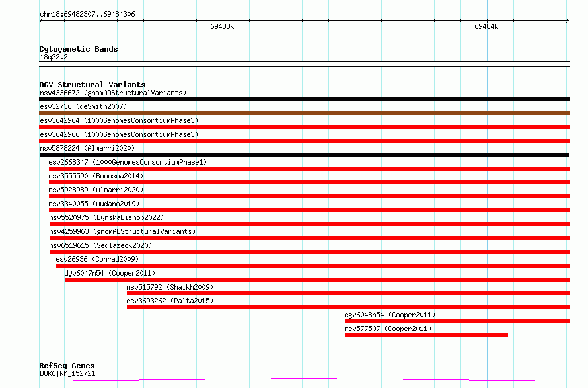Click the red bar under nsv5520975
Image resolution: width=588 pixels, height=388 pixels.
point(309,224)
